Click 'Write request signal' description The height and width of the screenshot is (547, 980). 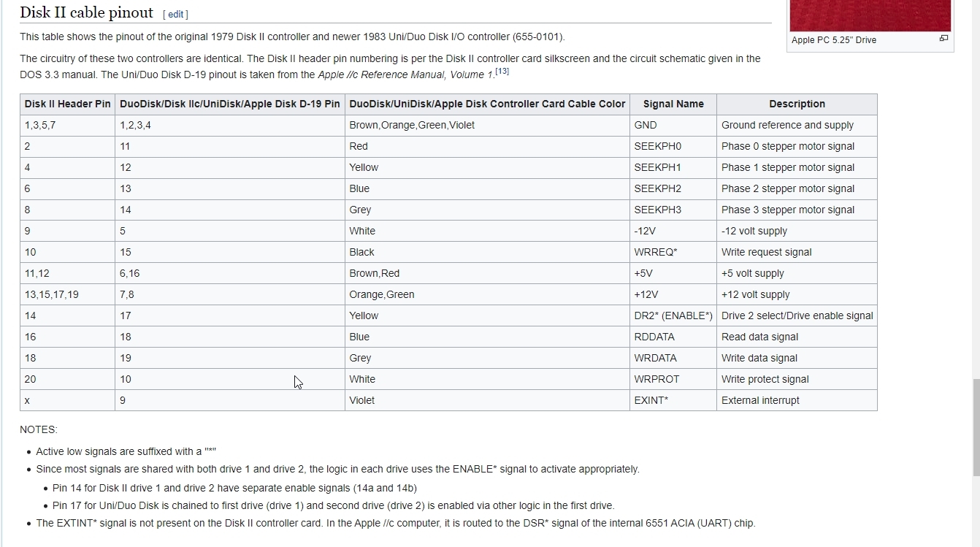point(797,252)
